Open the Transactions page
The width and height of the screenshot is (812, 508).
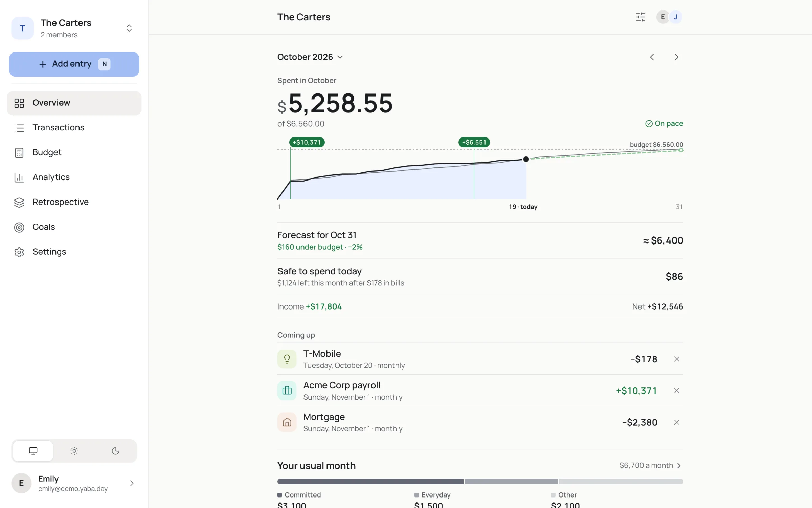point(74,128)
